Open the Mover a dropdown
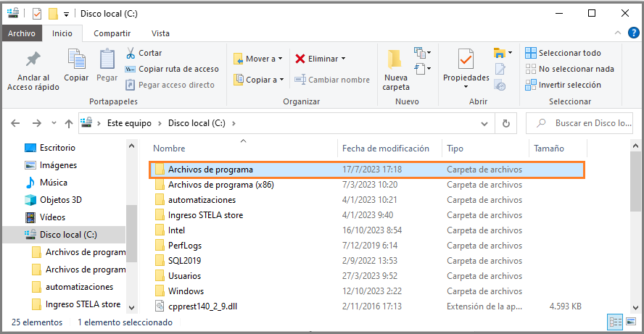 click(258, 59)
